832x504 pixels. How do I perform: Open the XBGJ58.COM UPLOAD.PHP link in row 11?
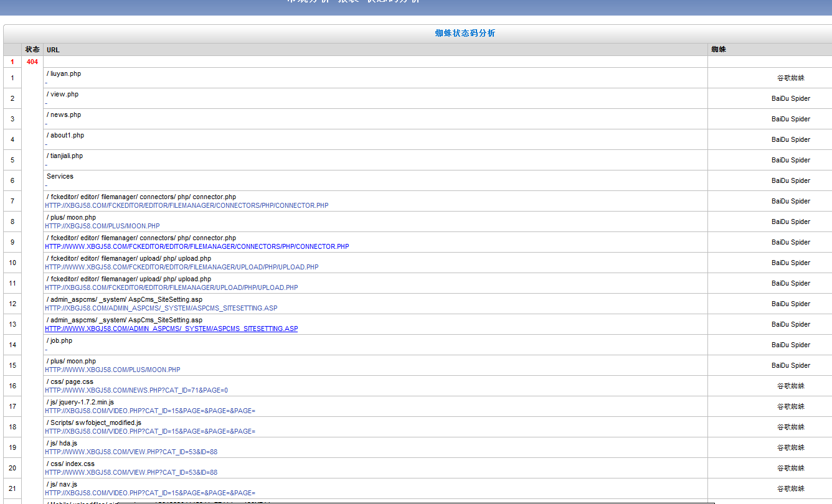(171, 288)
